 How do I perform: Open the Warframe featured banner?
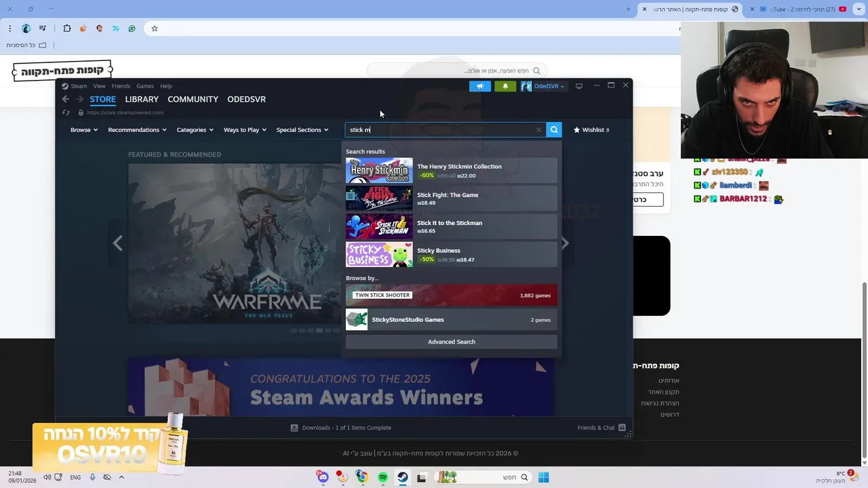235,244
